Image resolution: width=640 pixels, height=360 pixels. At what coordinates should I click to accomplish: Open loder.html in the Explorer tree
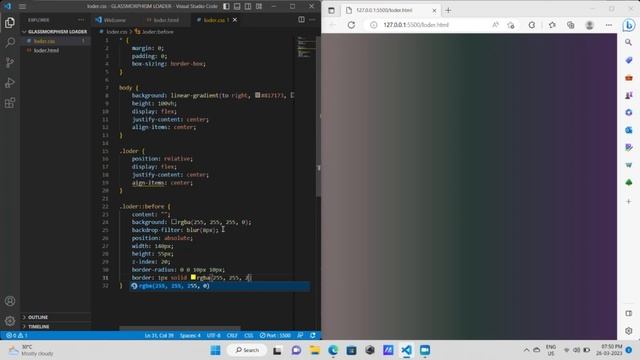(x=55, y=50)
